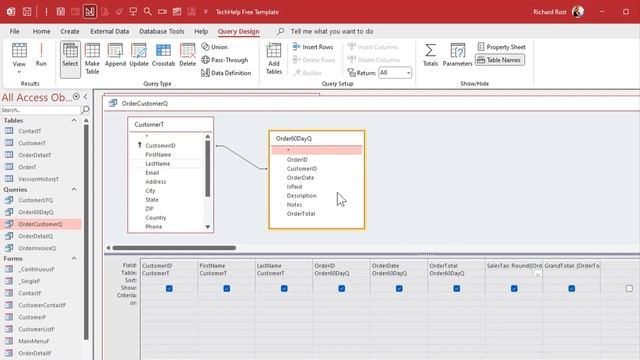Open query Parameters dialog

click(457, 55)
